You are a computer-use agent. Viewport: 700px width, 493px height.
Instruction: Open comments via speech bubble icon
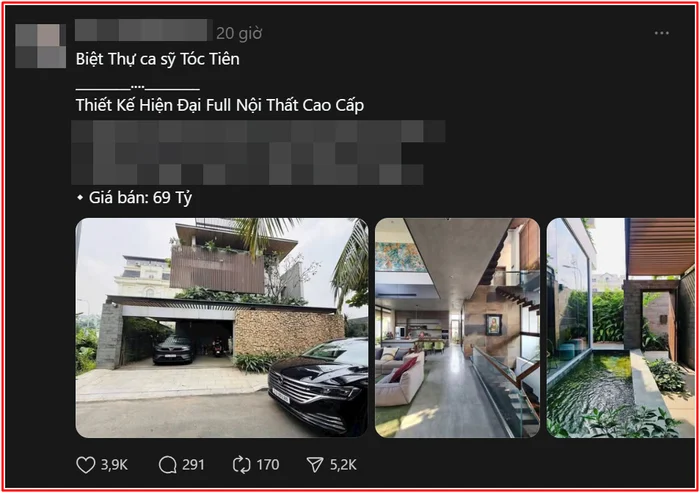click(167, 465)
